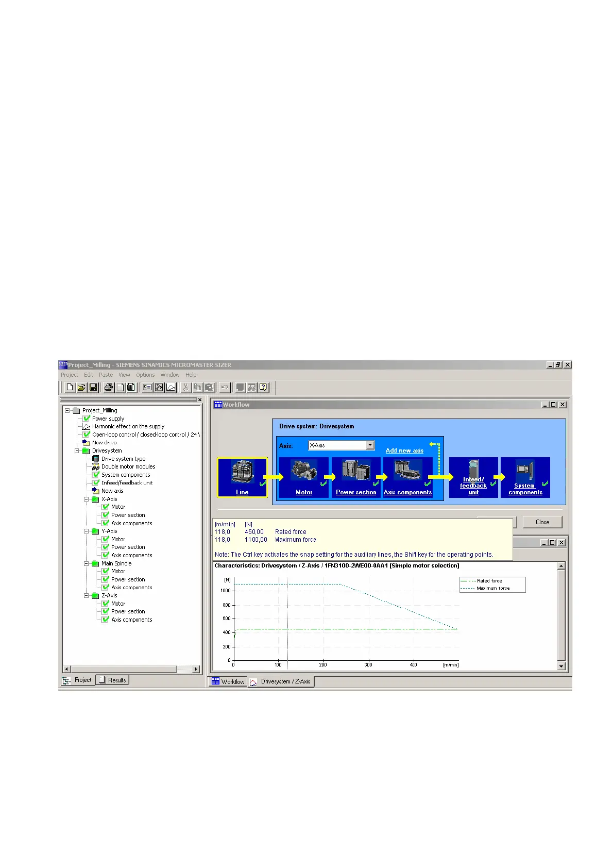The image size is (613, 868).
Task: Click the card form toolbar icon
Action: [x=147, y=387]
